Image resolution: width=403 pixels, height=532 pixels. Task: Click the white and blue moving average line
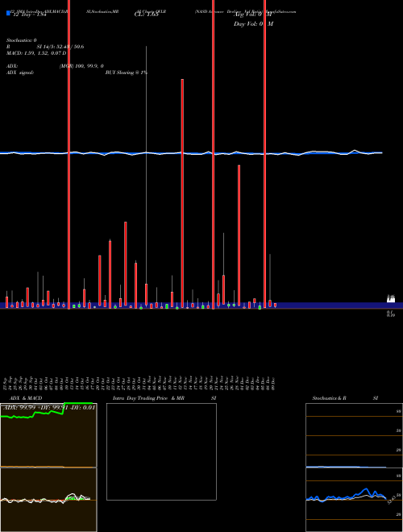[x=191, y=152]
